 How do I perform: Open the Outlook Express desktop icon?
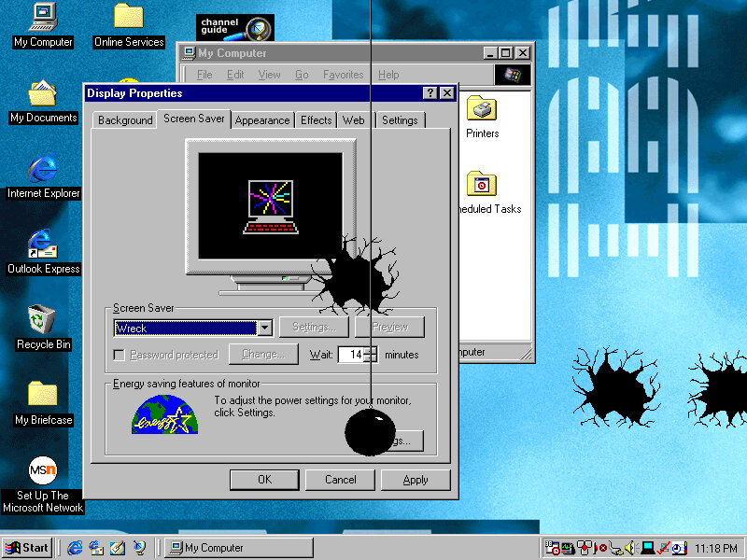click(x=42, y=245)
